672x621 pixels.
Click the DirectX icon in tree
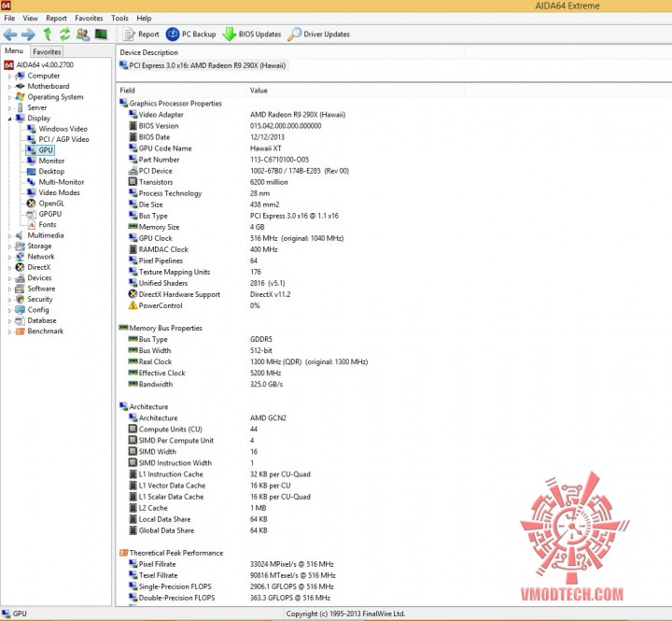pos(20,267)
